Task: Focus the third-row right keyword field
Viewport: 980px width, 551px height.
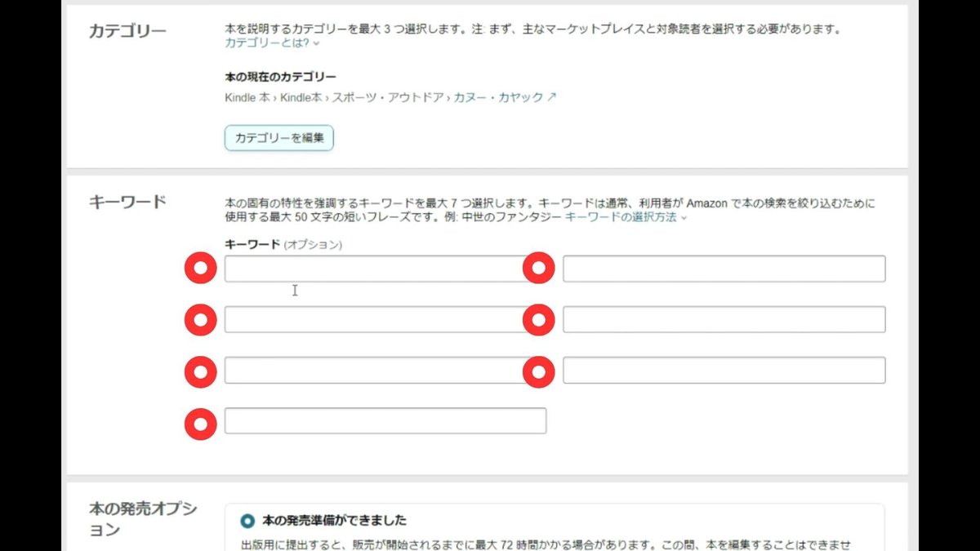Action: [724, 370]
